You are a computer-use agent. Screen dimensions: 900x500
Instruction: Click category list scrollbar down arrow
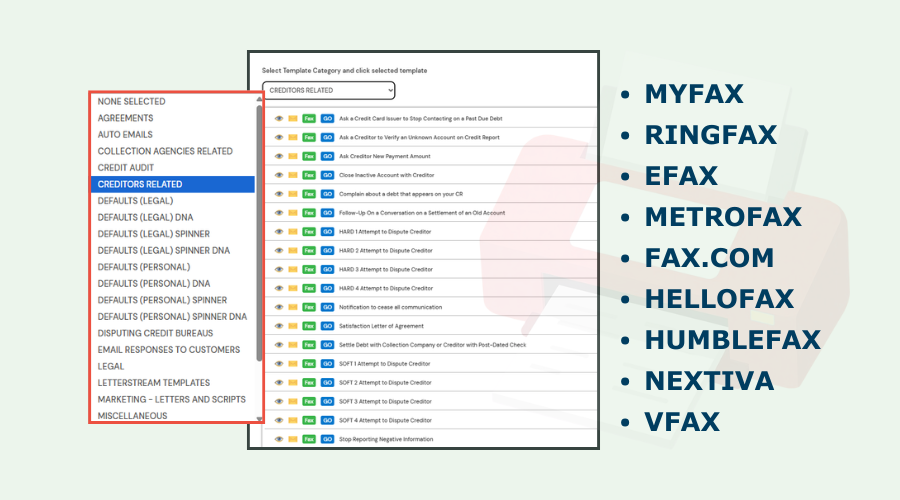[259, 418]
